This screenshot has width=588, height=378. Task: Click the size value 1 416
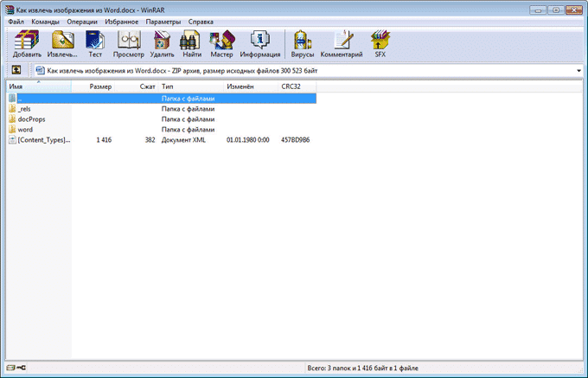(x=104, y=140)
